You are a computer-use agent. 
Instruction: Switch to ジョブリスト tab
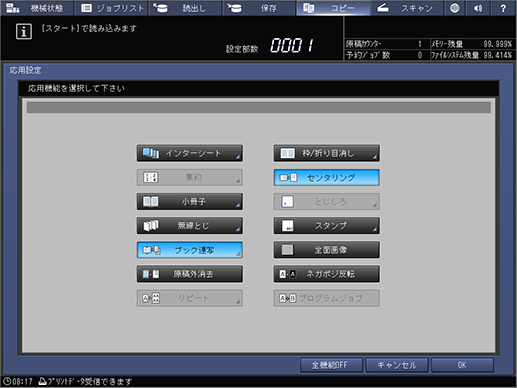111,8
